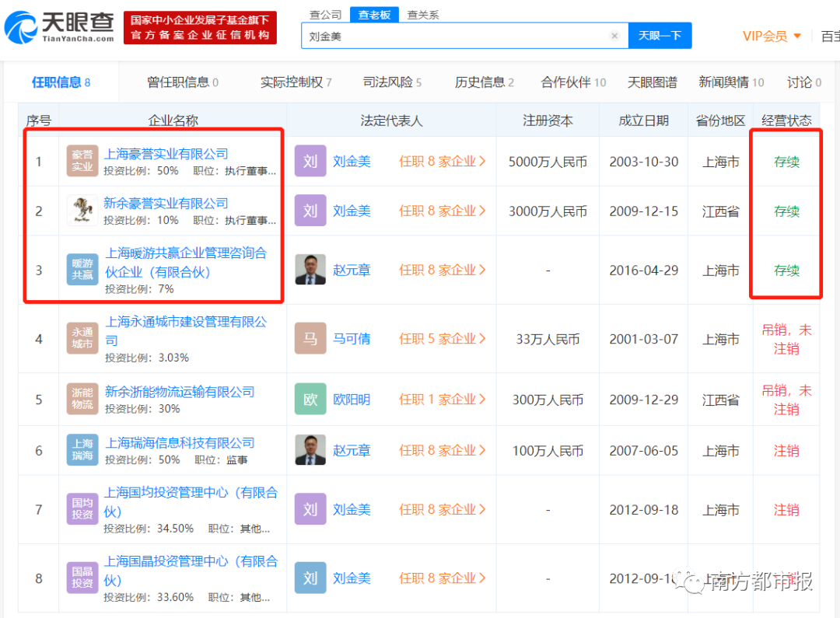Image resolution: width=840 pixels, height=618 pixels.
Task: Click the 注销 status in the 上海瑞海 row
Action: [786, 451]
